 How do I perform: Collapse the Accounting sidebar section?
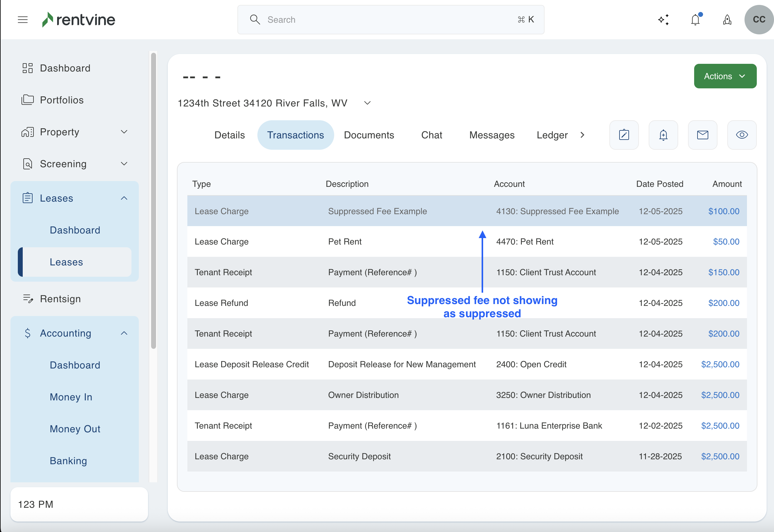(x=124, y=333)
